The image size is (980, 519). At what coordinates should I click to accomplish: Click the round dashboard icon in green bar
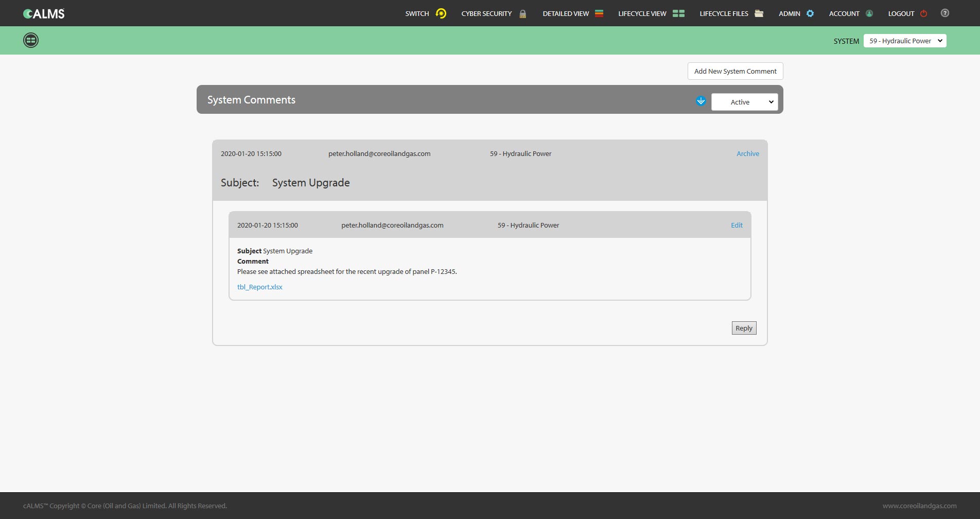(x=31, y=40)
